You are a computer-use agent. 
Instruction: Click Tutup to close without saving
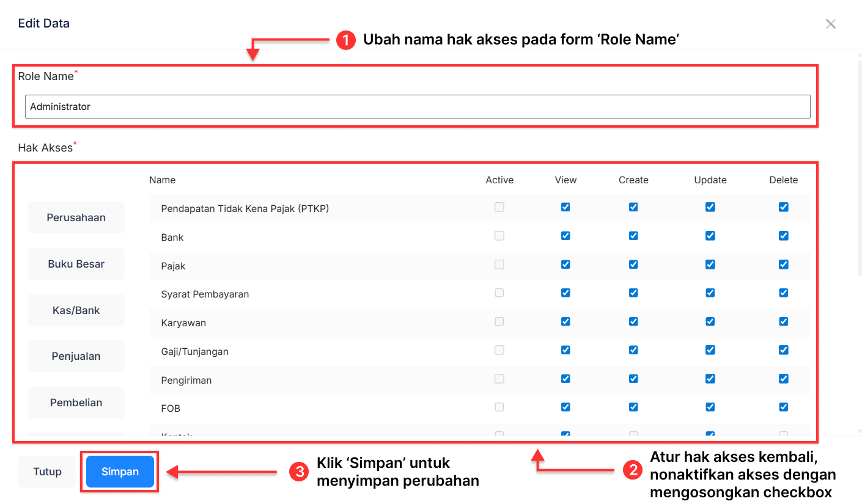point(46,471)
